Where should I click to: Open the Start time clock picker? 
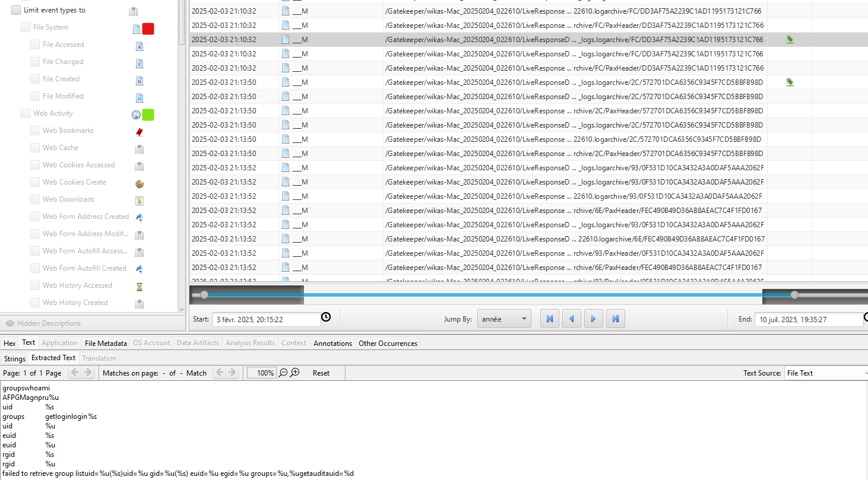[326, 317]
